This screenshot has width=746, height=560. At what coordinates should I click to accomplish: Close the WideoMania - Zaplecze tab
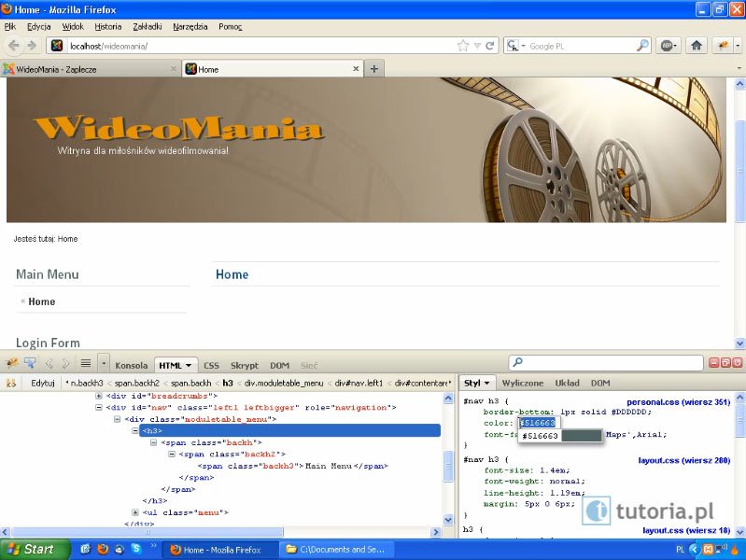(x=173, y=69)
